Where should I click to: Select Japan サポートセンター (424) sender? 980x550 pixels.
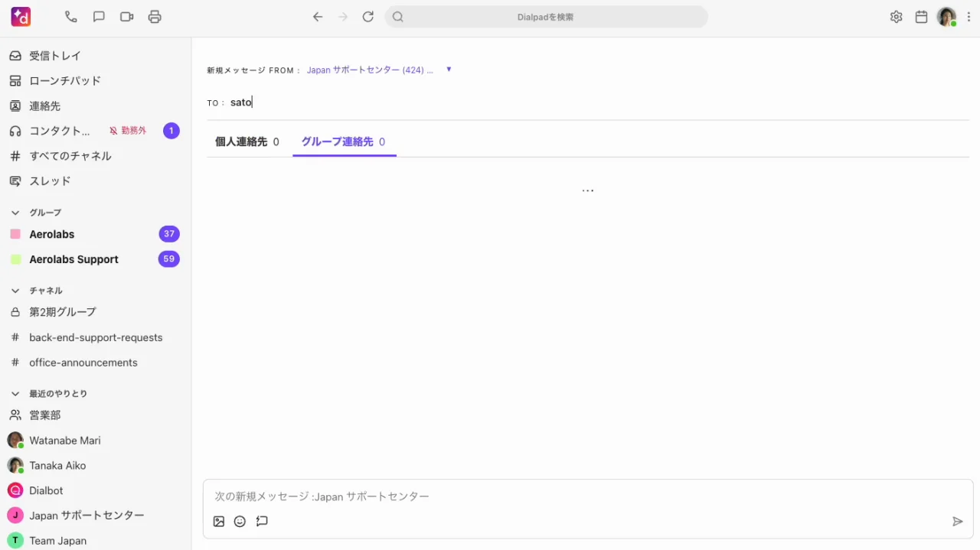[370, 70]
